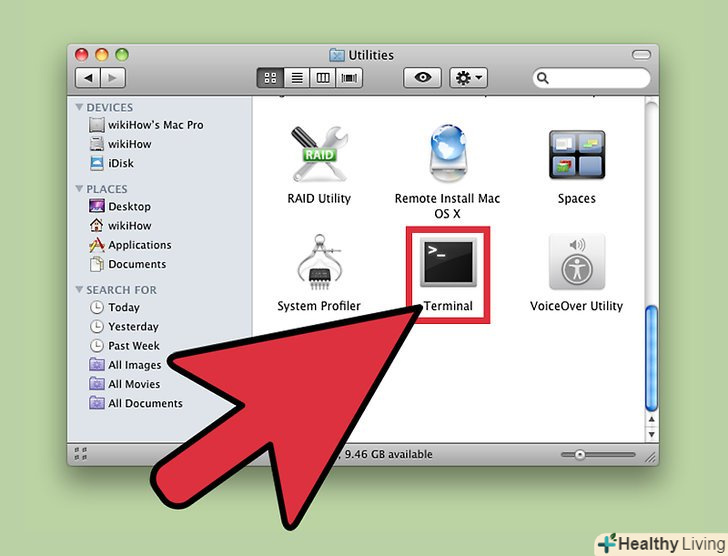Screen dimensions: 728x556
Task: Open the Spaces application icon
Action: pyautogui.click(x=577, y=155)
